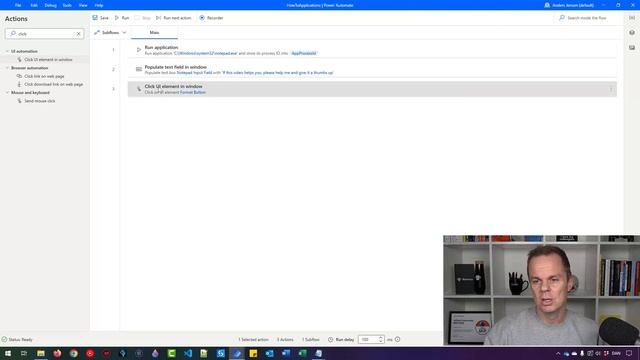Image resolution: width=640 pixels, height=360 pixels.
Task: Click the notepad.exe application path link
Action: [205, 53]
